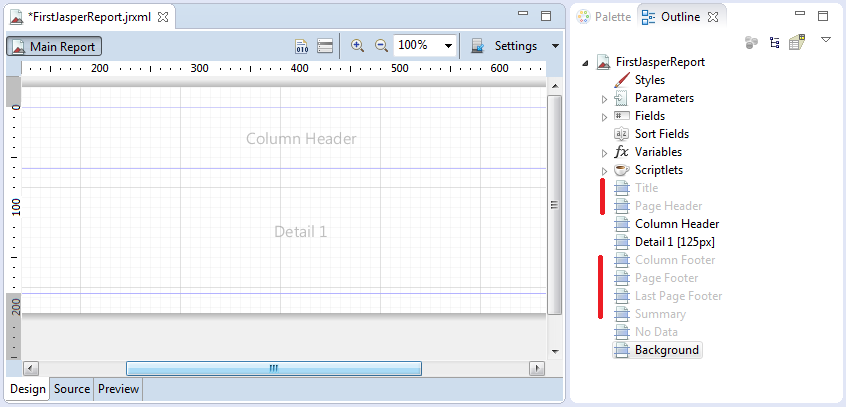Click the Last Page Footer band icon

click(622, 296)
